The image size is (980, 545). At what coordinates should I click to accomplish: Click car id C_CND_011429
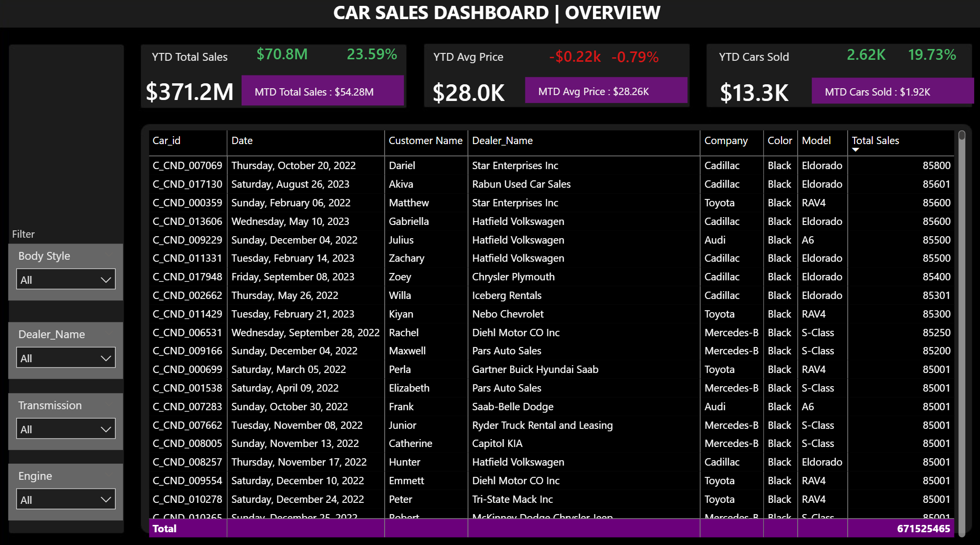coord(187,314)
